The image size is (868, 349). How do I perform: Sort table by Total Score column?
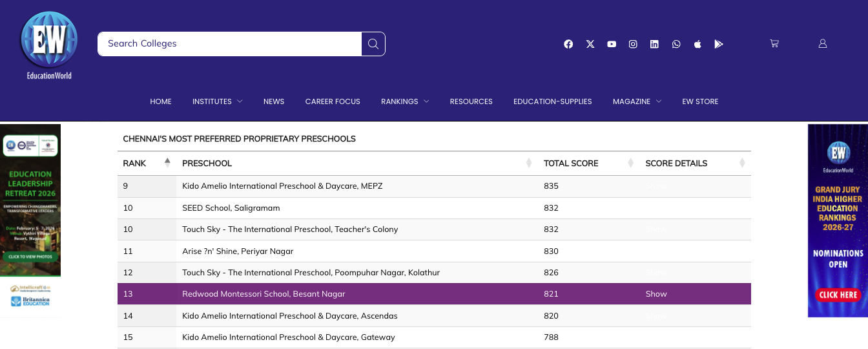coord(571,164)
